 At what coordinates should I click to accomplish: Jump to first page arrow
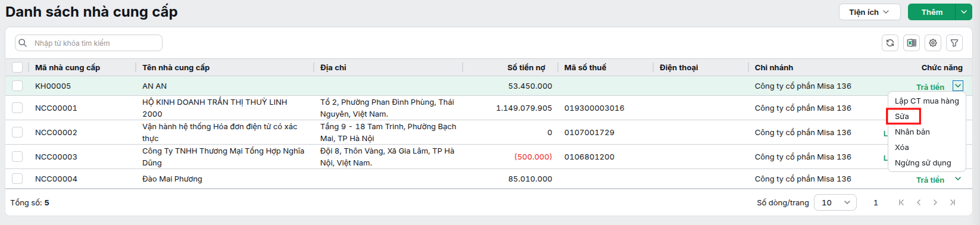[901, 202]
